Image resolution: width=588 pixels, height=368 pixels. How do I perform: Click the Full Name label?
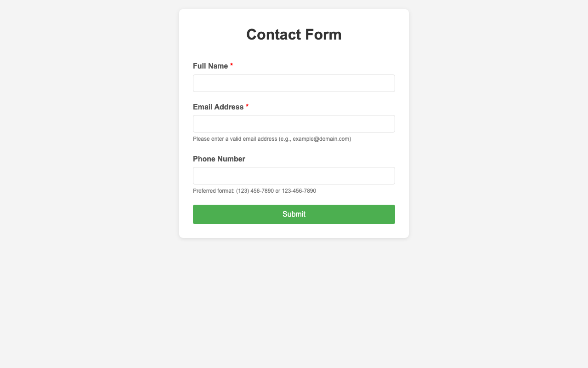click(209, 66)
